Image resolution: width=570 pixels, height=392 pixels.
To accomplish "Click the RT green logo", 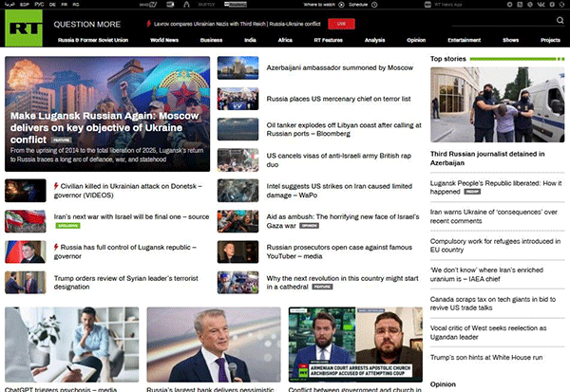I will pos(24,28).
